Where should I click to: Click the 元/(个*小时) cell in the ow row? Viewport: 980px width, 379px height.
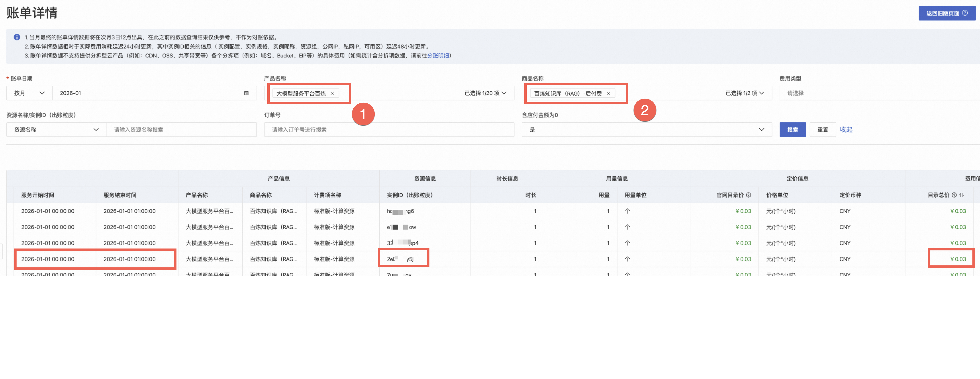(x=781, y=227)
